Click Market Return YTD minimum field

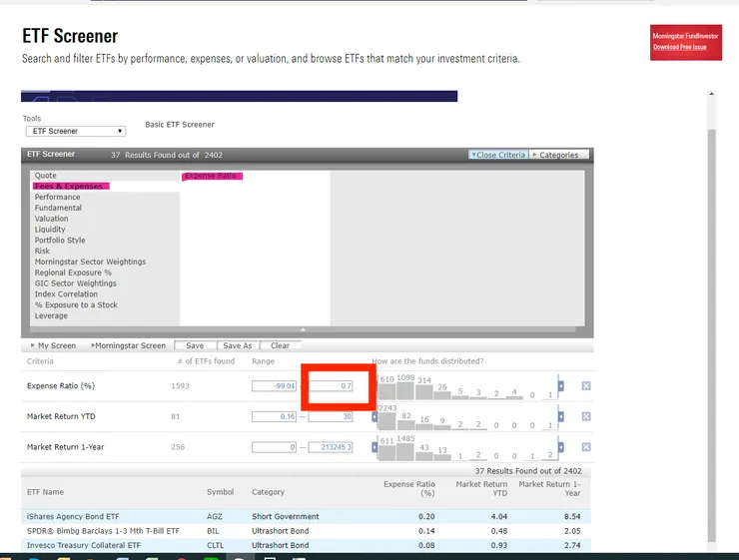click(x=274, y=417)
